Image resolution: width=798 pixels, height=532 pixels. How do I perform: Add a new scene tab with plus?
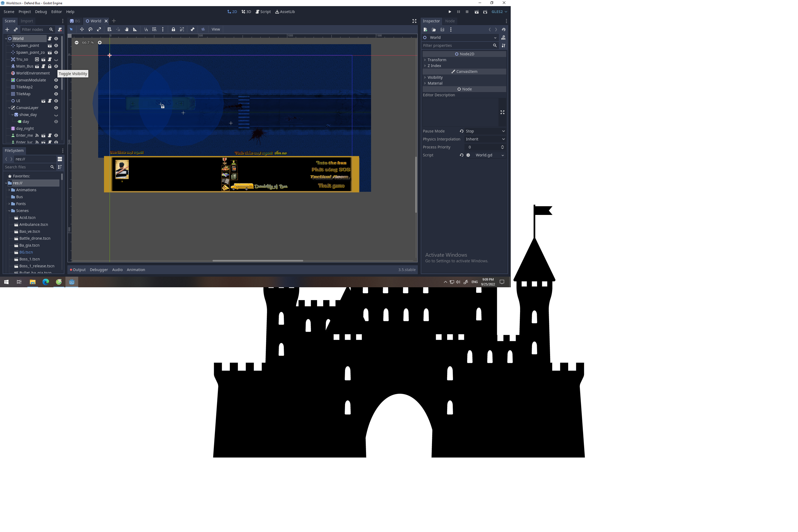click(x=114, y=21)
